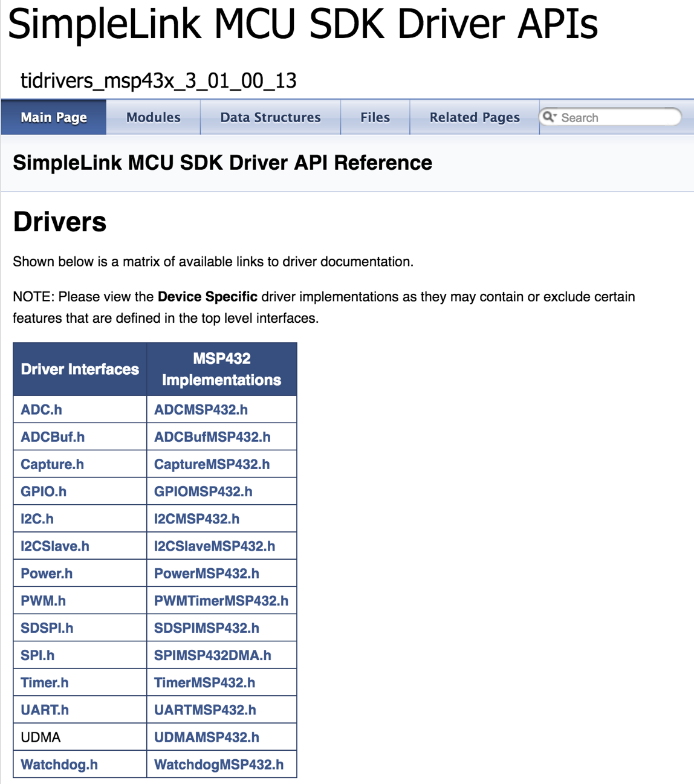Open the I2CSlave.h interface documentation
This screenshot has width=694, height=784.
[x=54, y=545]
